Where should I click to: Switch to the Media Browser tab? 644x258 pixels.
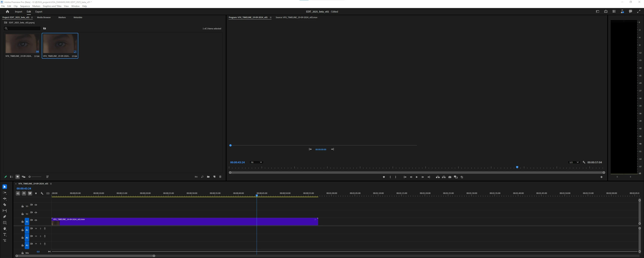(x=44, y=17)
